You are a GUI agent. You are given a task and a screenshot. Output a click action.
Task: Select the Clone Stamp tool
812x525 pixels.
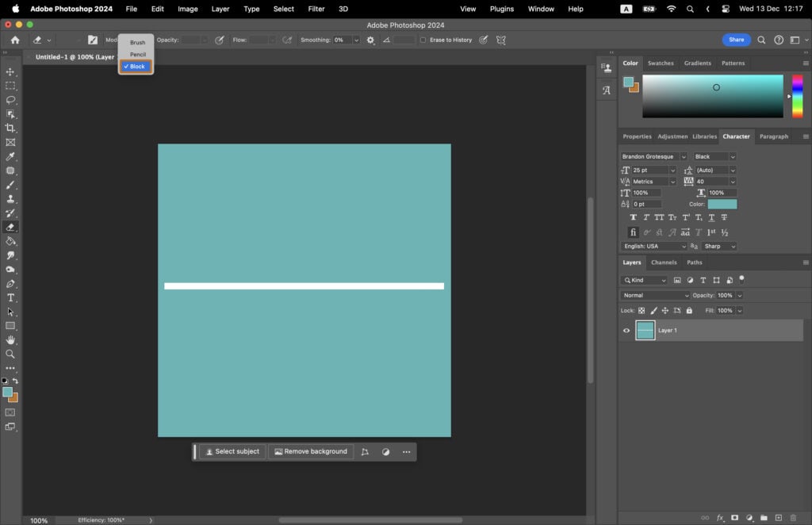coord(10,200)
